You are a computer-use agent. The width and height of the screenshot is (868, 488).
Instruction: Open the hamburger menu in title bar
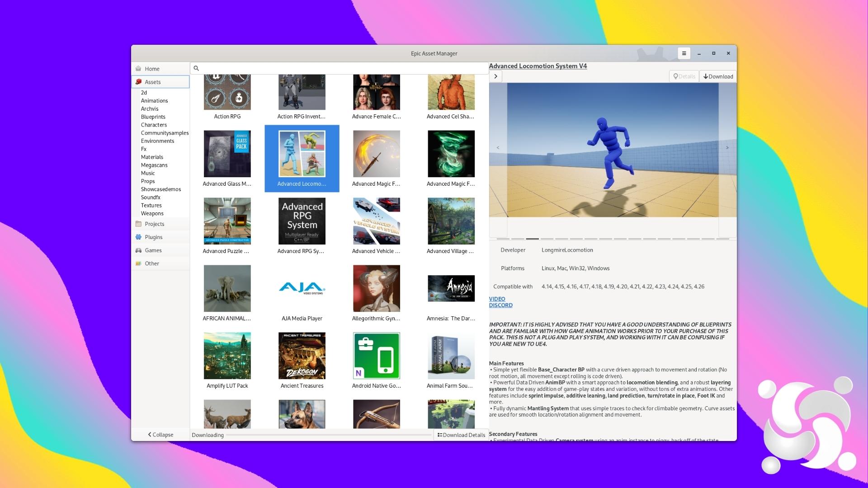684,53
